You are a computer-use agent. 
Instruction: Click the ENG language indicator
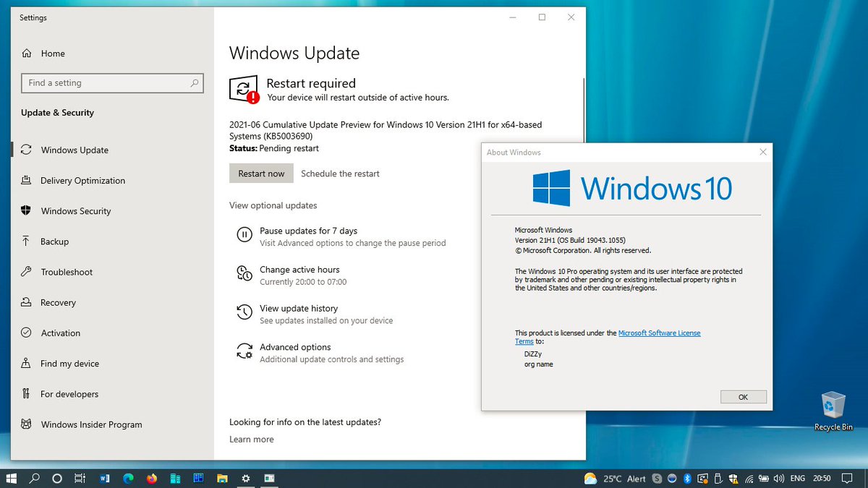[x=797, y=479]
